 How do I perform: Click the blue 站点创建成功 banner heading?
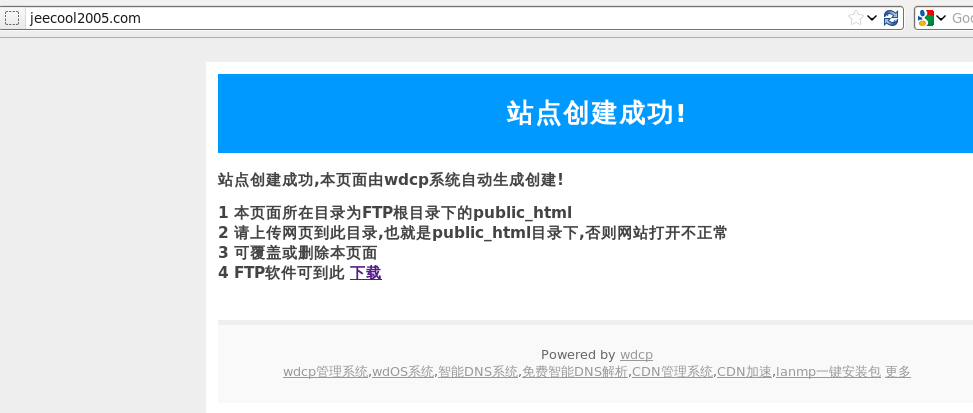click(x=596, y=113)
